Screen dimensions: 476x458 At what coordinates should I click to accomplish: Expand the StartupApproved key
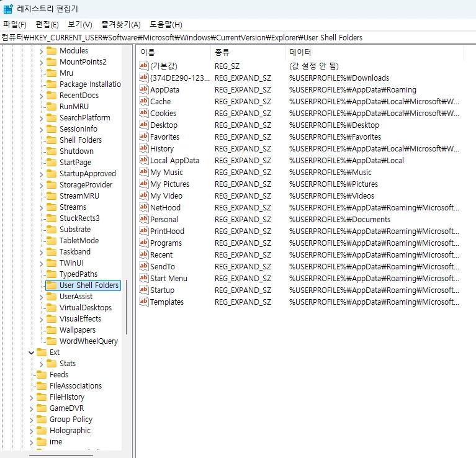42,174
